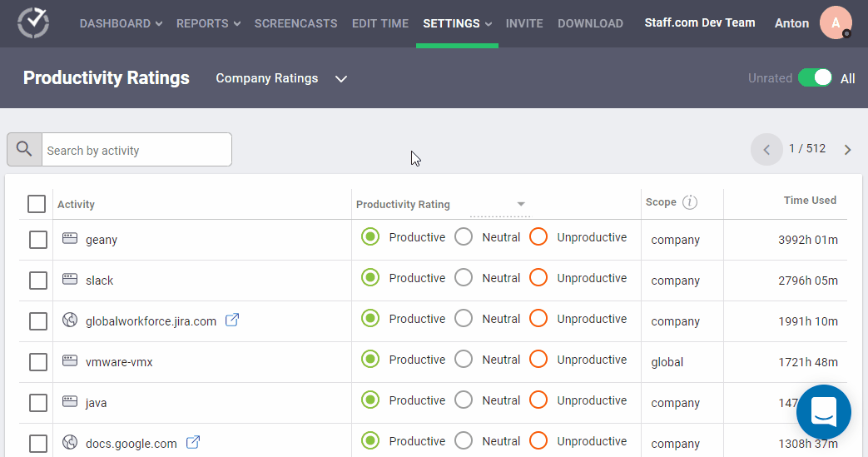Go to the previous page arrow

(766, 150)
